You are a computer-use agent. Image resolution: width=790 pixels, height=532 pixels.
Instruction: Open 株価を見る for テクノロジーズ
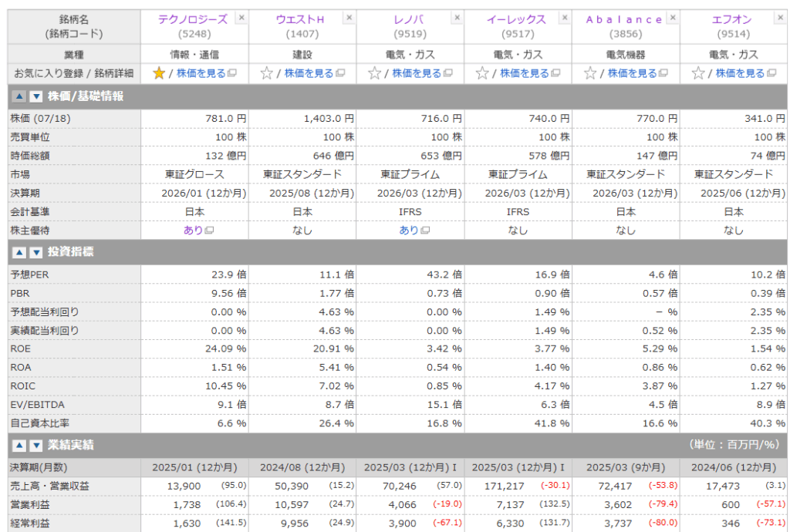point(201,73)
